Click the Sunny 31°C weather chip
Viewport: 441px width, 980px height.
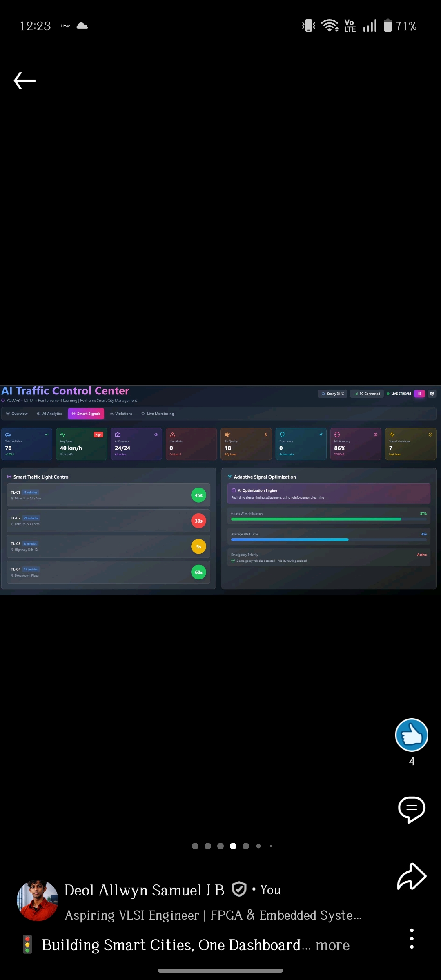(333, 394)
